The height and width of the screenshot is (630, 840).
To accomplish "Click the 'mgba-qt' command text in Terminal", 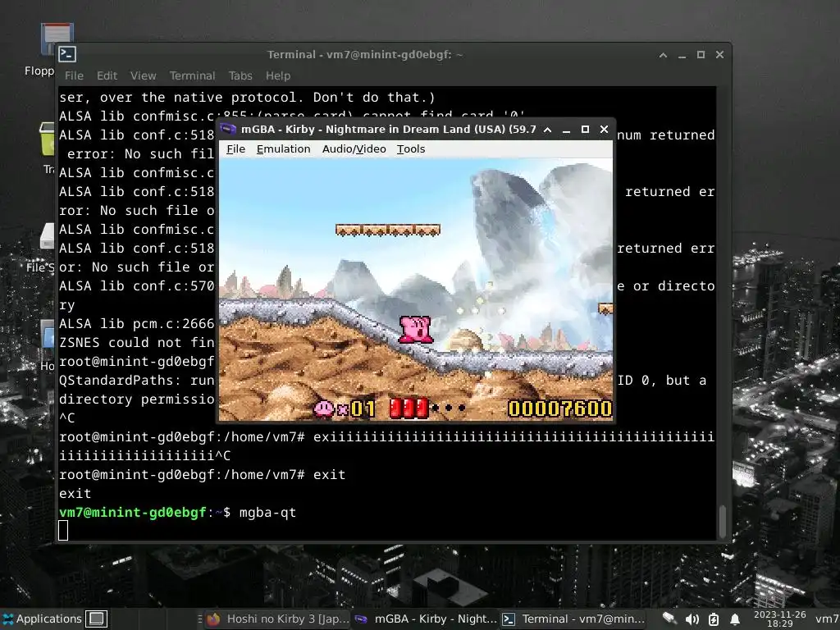I will click(x=267, y=512).
